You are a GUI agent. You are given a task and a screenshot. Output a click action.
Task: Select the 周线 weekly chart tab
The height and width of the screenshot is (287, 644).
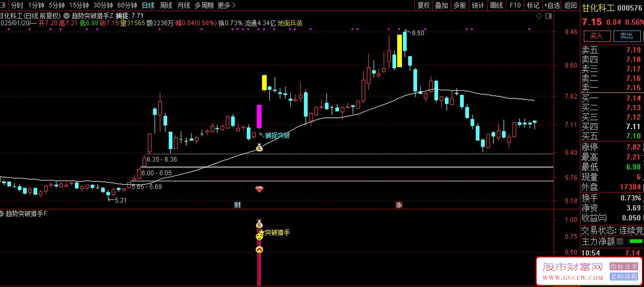(166, 5)
